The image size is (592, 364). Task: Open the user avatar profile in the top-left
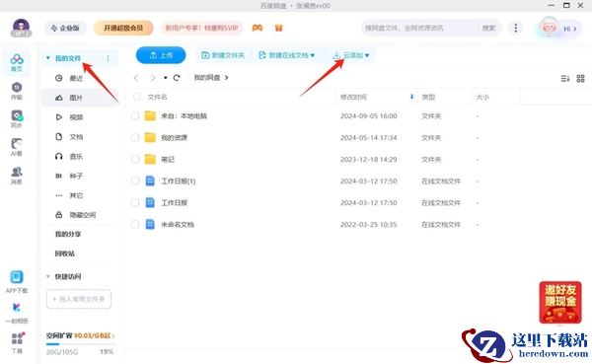[x=21, y=28]
